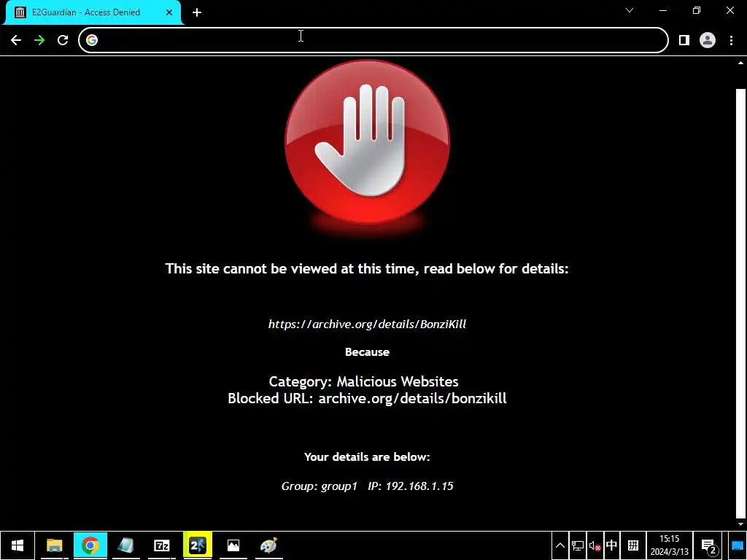The image size is (747, 560).
Task: Open the Photos app from taskbar
Action: (233, 545)
